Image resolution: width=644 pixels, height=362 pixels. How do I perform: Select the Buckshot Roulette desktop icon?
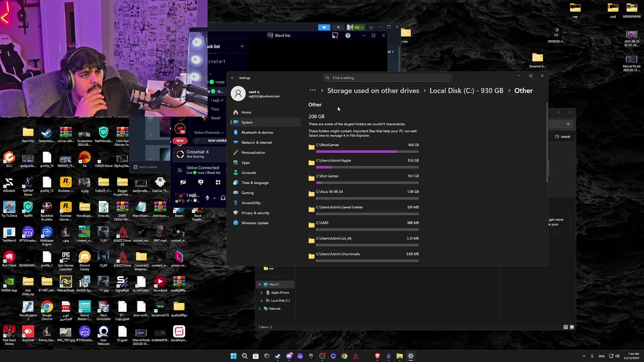click(x=47, y=211)
